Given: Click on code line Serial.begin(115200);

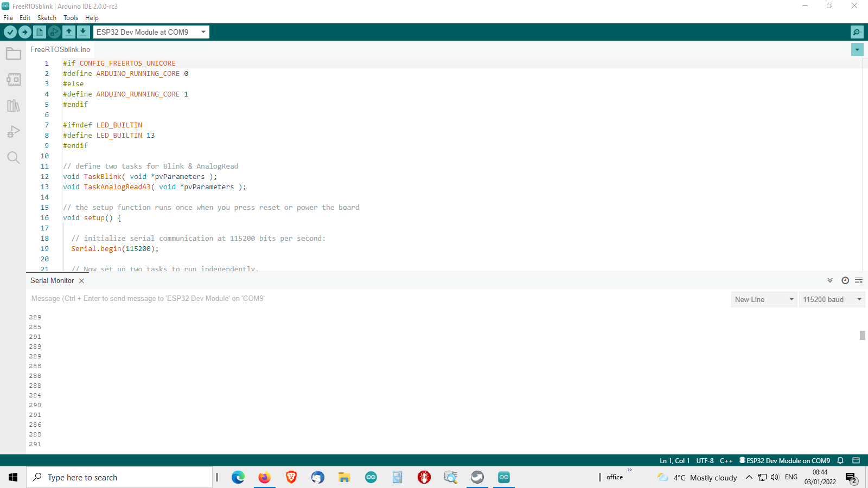Looking at the screenshot, I should click(x=115, y=249).
